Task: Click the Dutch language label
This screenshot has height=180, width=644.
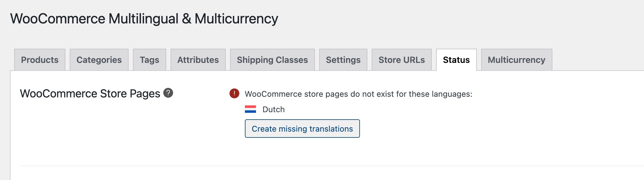Action: (x=274, y=109)
